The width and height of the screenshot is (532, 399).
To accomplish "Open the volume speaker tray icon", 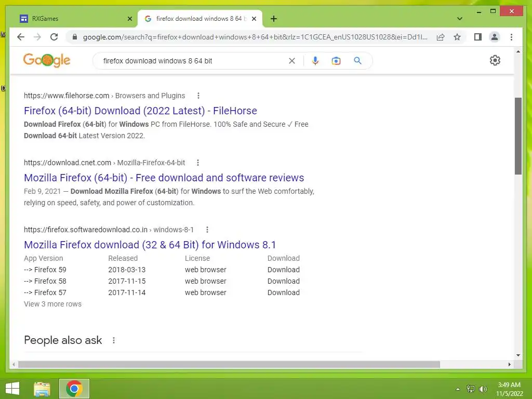I will coord(483,389).
